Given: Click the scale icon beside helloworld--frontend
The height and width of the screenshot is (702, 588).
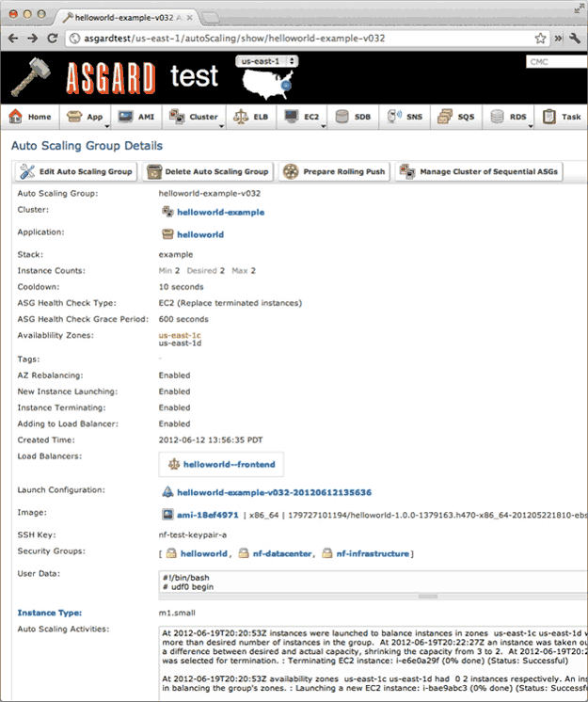Looking at the screenshot, I should (174, 464).
